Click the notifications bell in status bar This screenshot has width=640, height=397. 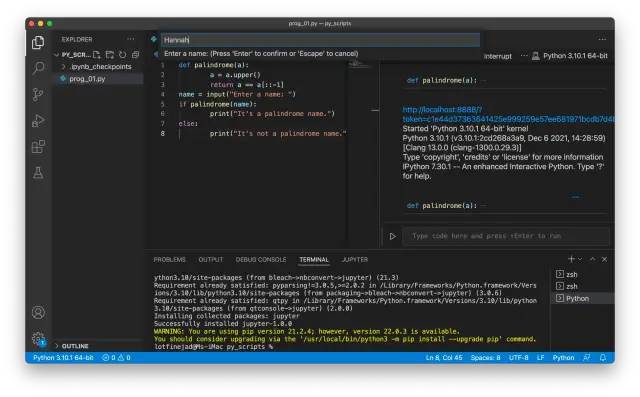click(x=602, y=358)
